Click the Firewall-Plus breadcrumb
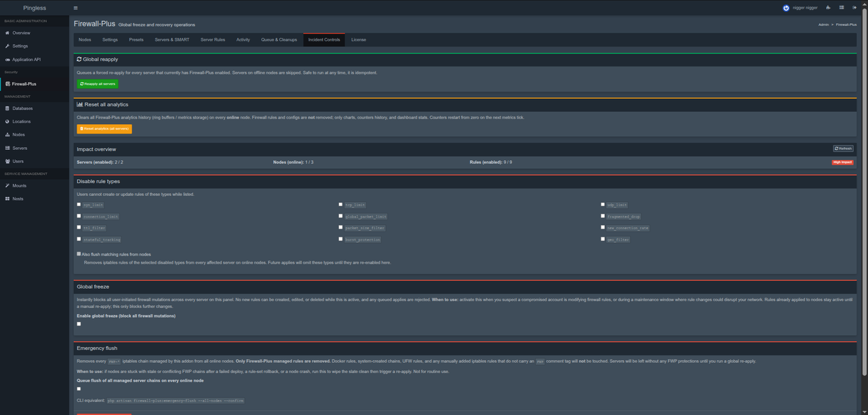 (x=846, y=24)
